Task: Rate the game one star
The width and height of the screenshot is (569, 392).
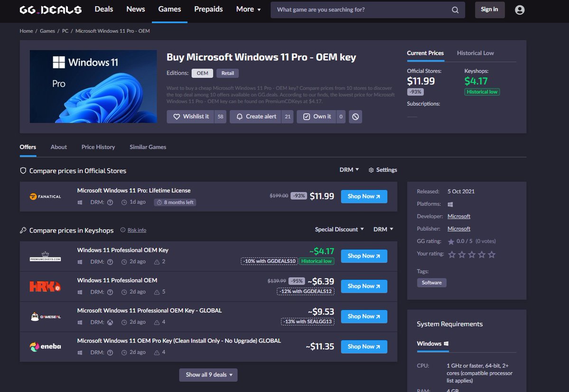Action: 452,254
